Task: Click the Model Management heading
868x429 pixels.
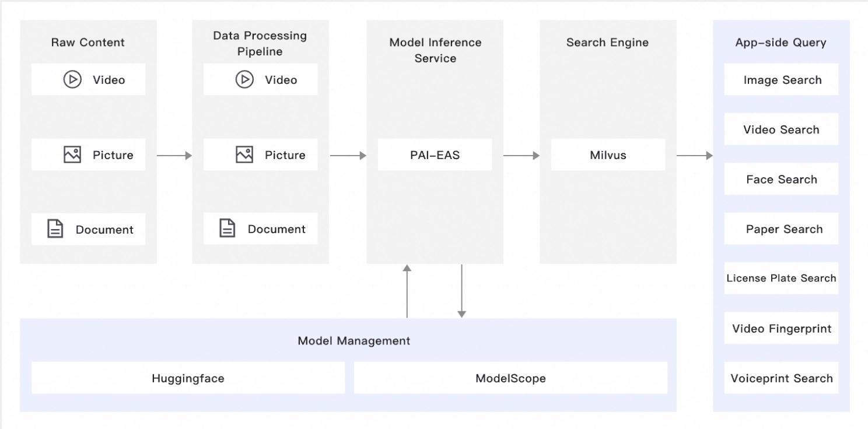Action: click(354, 341)
